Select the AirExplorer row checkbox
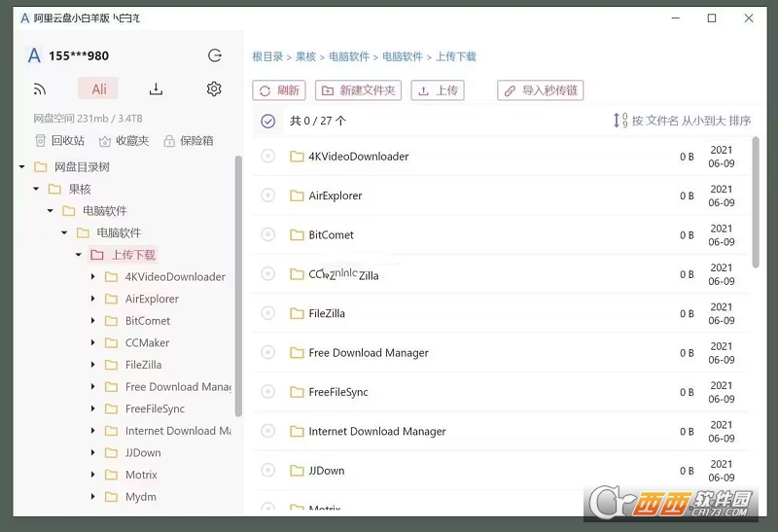The image size is (778, 532). 268,195
